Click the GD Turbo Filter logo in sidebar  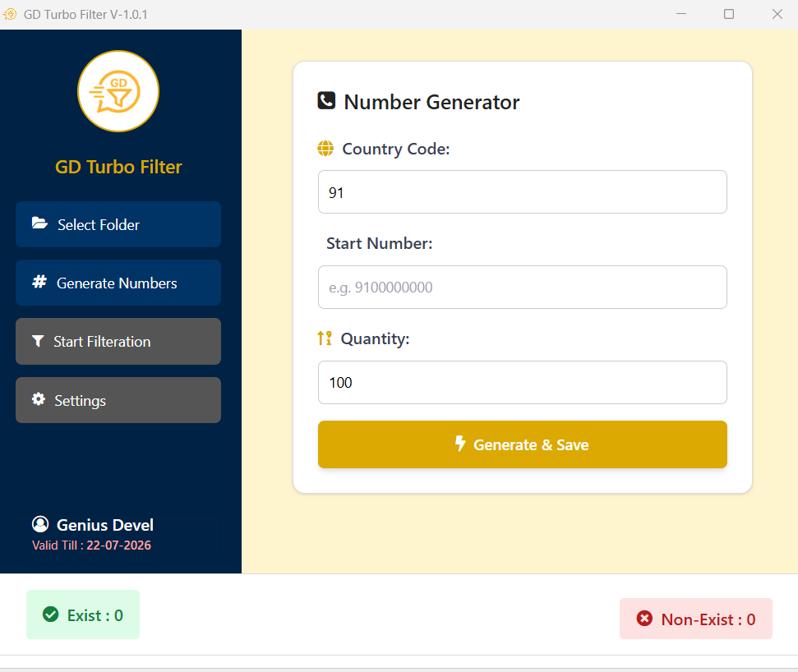[118, 91]
